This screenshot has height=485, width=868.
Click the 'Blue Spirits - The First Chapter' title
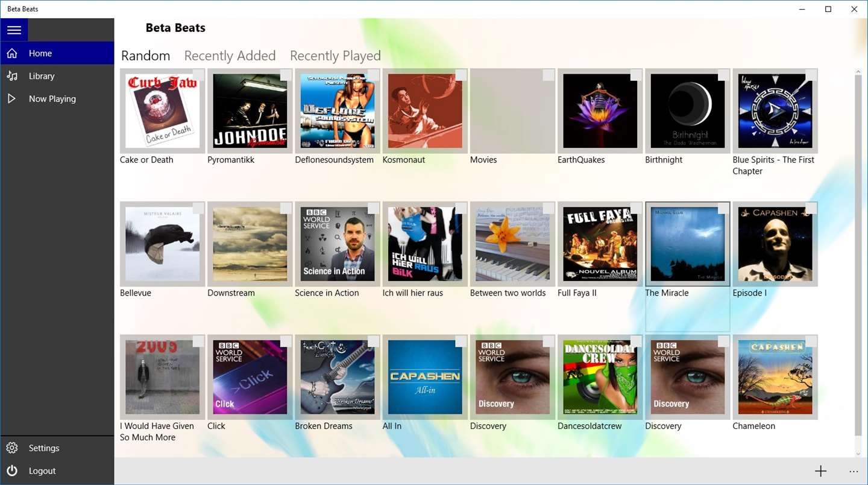tap(773, 165)
